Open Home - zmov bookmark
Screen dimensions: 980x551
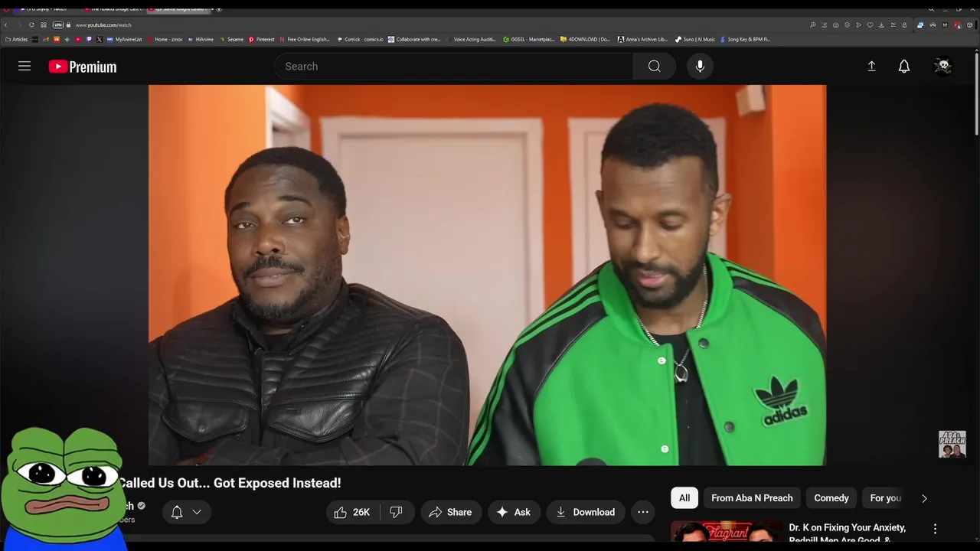(x=165, y=39)
